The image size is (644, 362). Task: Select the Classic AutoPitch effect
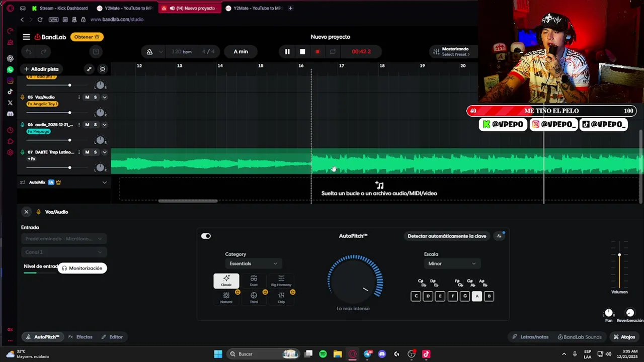click(x=226, y=281)
